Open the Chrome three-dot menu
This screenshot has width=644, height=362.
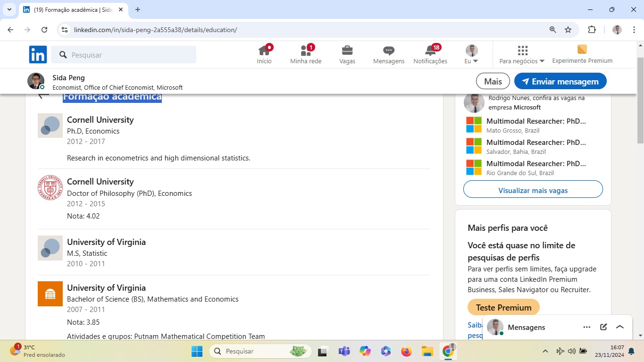634,30
